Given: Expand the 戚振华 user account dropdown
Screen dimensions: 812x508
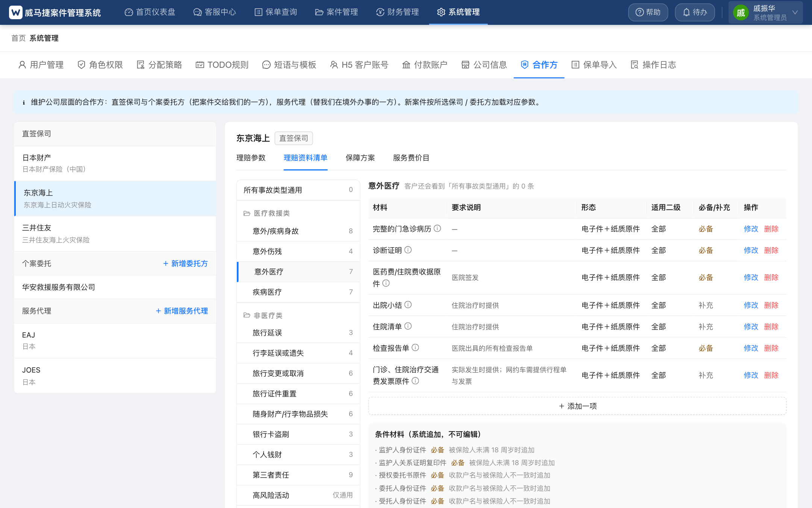Looking at the screenshot, I should [765, 12].
